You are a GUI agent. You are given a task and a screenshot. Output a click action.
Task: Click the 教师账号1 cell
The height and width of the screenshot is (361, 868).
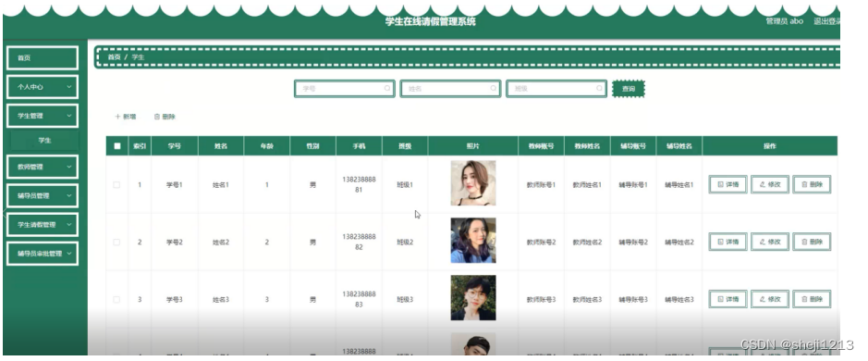tap(541, 184)
